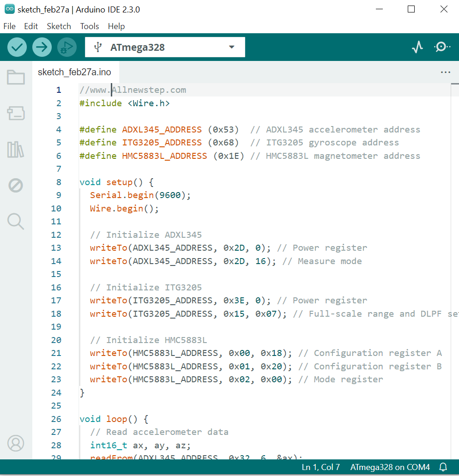The width and height of the screenshot is (459, 476).
Task: Open the Search sidebar magnifying glass
Action: pos(16,221)
